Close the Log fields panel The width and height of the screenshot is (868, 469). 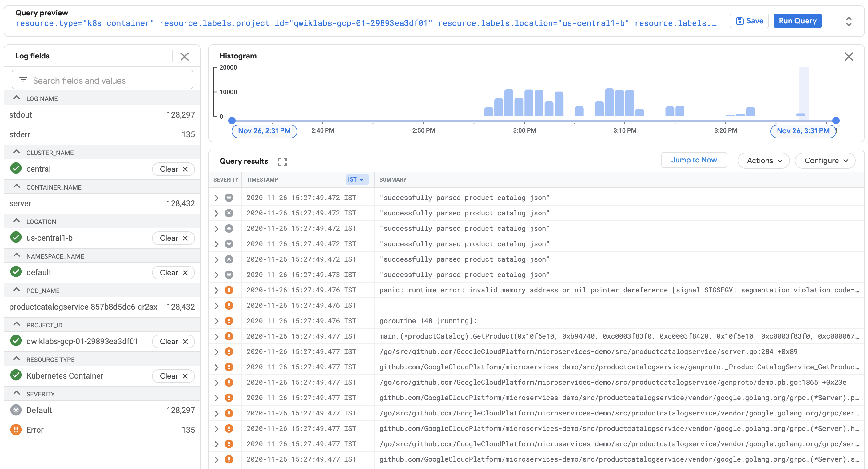point(184,56)
